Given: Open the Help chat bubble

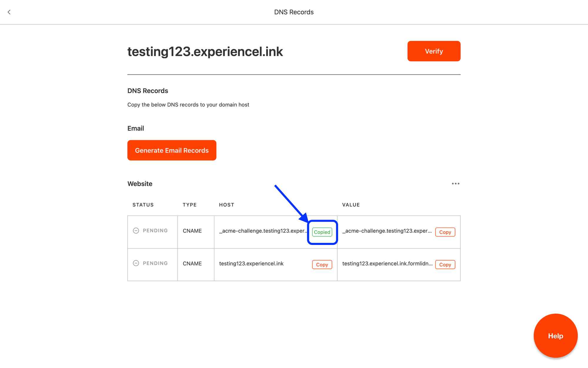Looking at the screenshot, I should [555, 336].
